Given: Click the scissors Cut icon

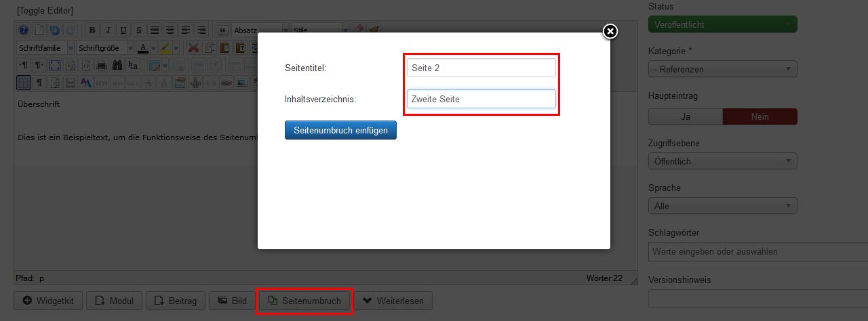Looking at the screenshot, I should coord(193,48).
